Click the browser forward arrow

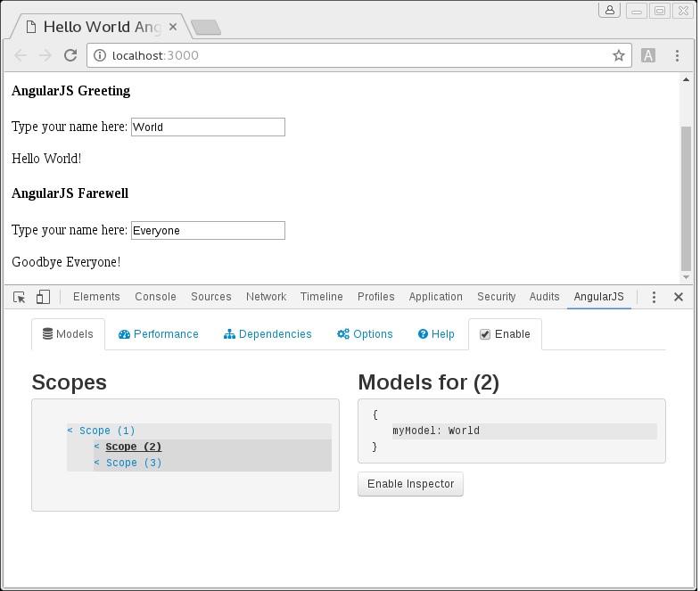pyautogui.click(x=45, y=55)
